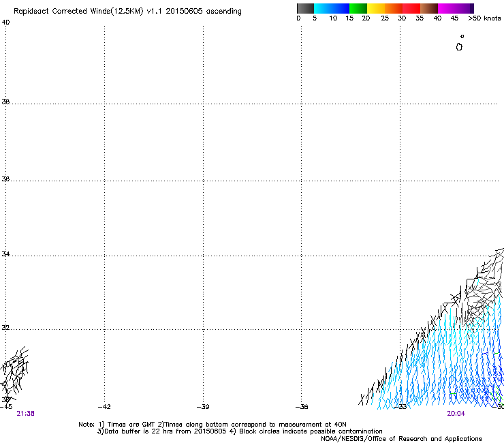This screenshot has height=443, width=504.
Task: Pick the cyan-blue 5-15 knots color segment
Action: coord(332,8)
